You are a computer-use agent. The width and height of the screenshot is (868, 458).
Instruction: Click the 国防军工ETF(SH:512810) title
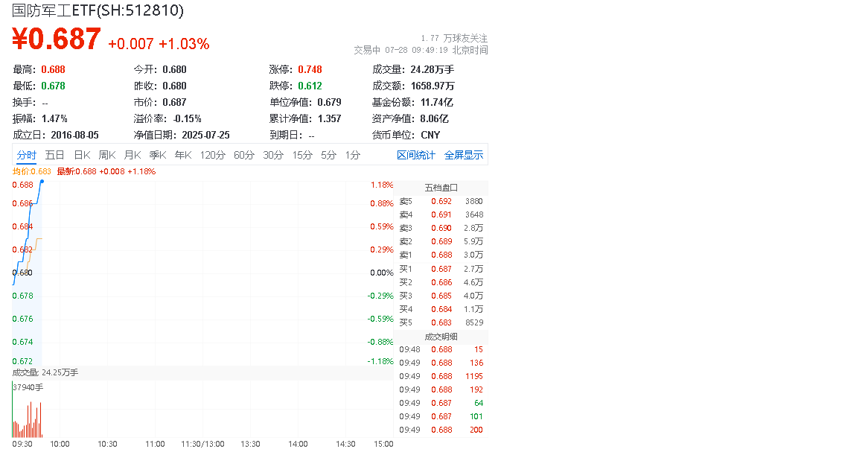98,10
